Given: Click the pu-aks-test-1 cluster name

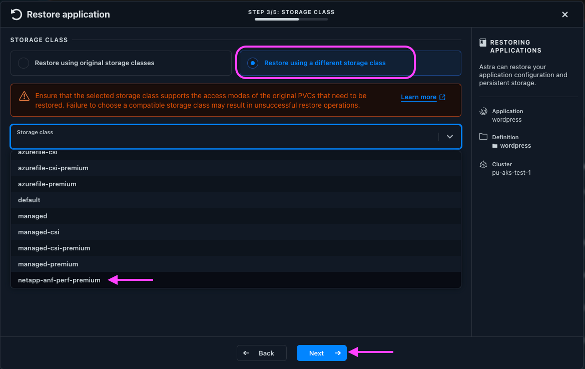Looking at the screenshot, I should click(511, 173).
